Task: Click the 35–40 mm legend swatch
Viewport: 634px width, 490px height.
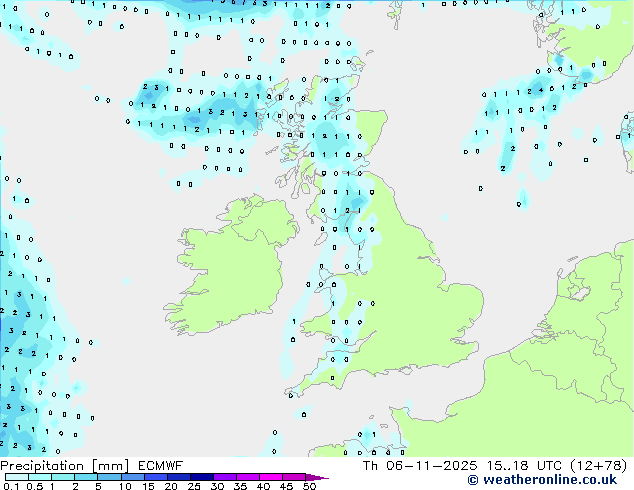Action: pos(248,477)
